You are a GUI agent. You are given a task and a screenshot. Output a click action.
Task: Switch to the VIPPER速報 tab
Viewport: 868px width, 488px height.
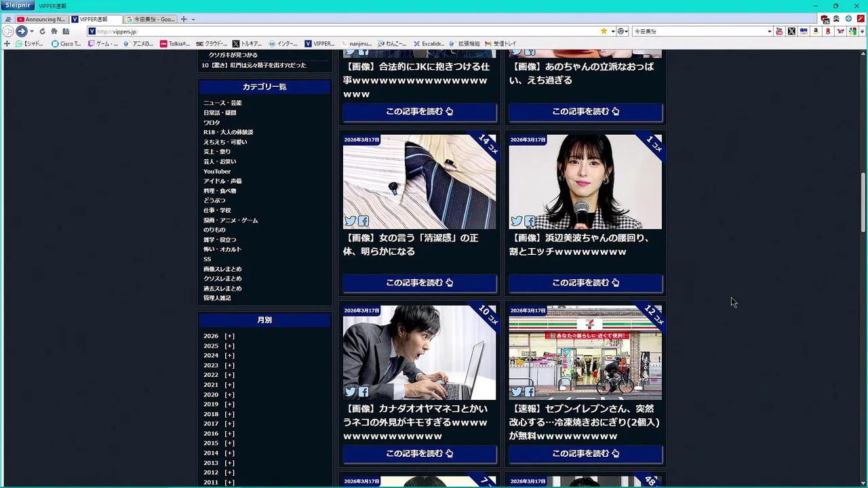tap(95, 19)
